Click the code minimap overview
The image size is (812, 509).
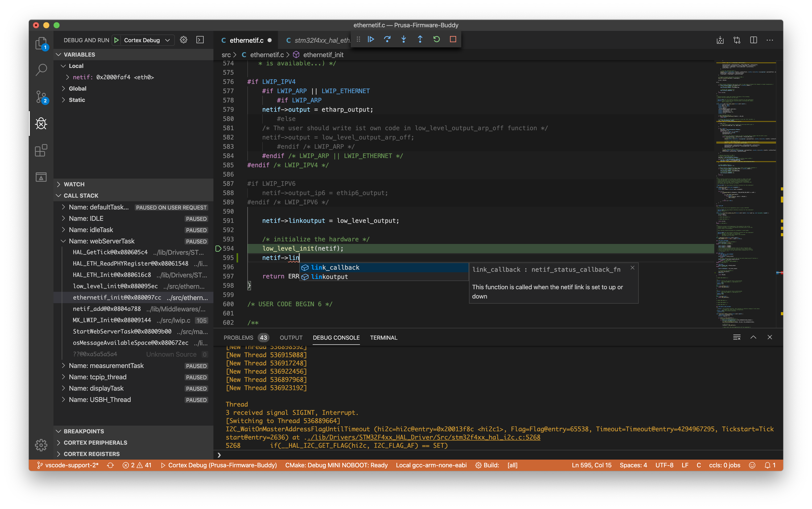click(747, 194)
